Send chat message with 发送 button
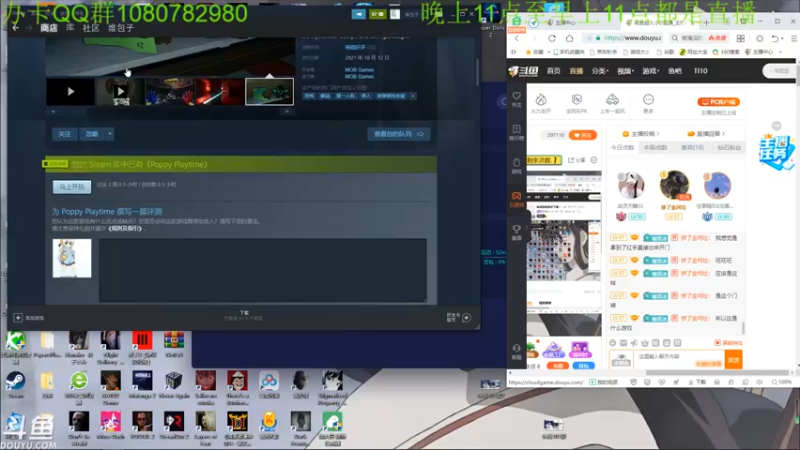800x450 pixels. [734, 360]
